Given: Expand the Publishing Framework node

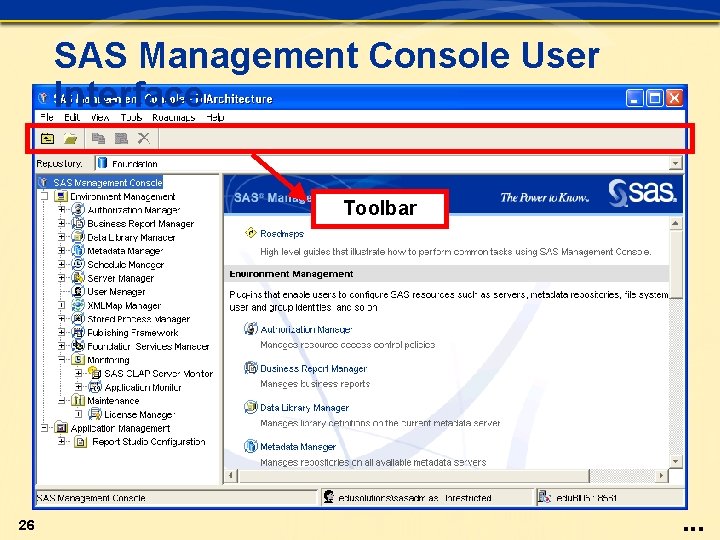Looking at the screenshot, I should coord(62,332).
